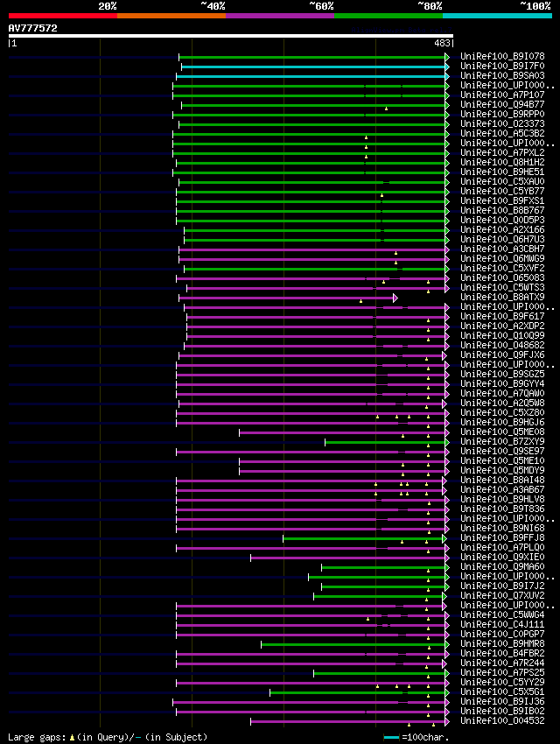Click the purple ~60% identity legend segment
Viewport: 560px width, 744px height.
[280, 16]
